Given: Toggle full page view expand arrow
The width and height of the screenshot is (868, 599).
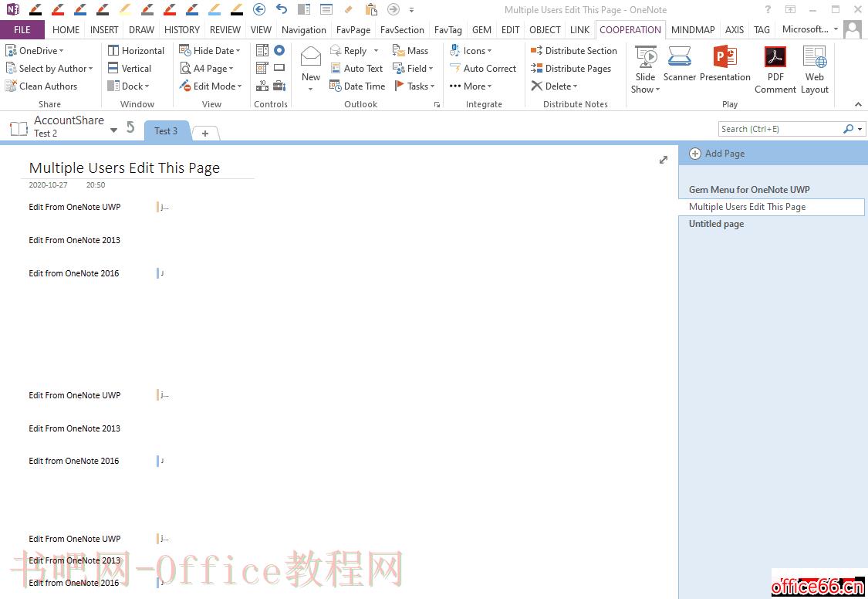Looking at the screenshot, I should tap(664, 160).
